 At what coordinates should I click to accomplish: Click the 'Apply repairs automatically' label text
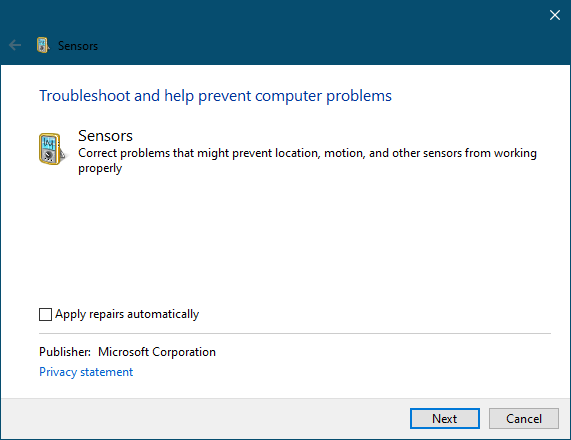(x=127, y=314)
